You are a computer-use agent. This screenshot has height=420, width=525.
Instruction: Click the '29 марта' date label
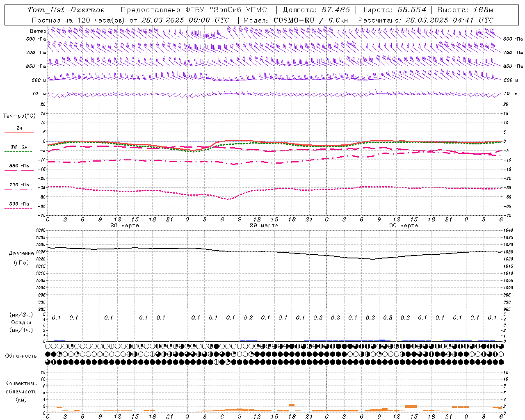(x=264, y=226)
